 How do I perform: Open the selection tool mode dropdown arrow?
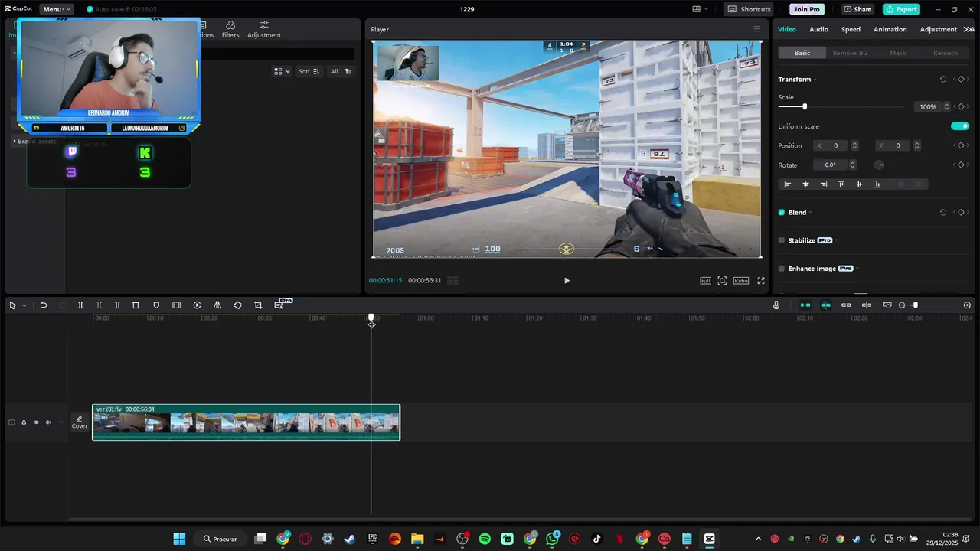point(24,305)
